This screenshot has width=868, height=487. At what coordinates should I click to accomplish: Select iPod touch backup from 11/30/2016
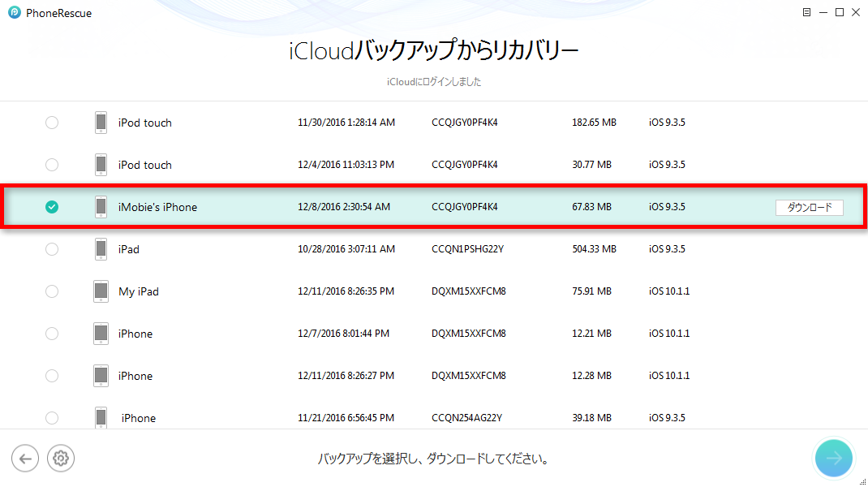click(x=52, y=123)
